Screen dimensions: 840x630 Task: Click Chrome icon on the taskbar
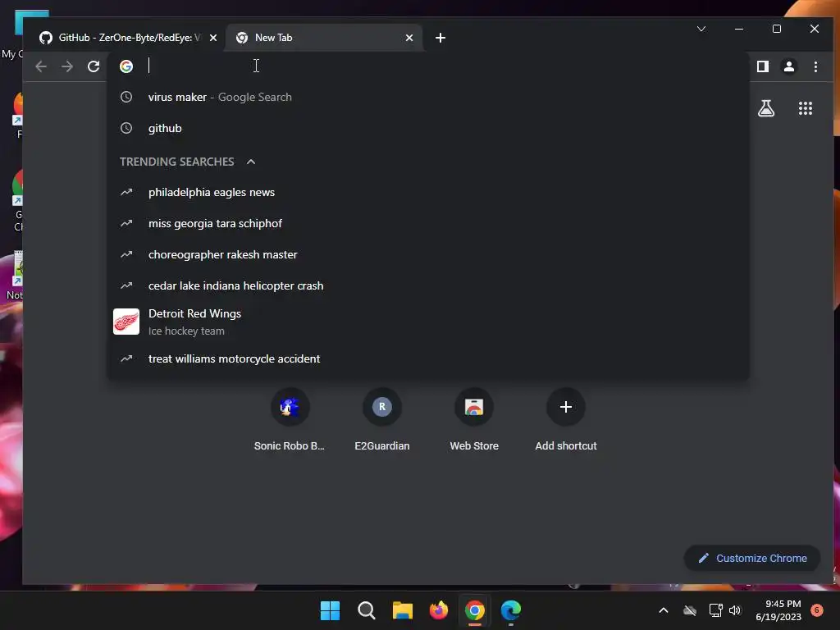[475, 610]
